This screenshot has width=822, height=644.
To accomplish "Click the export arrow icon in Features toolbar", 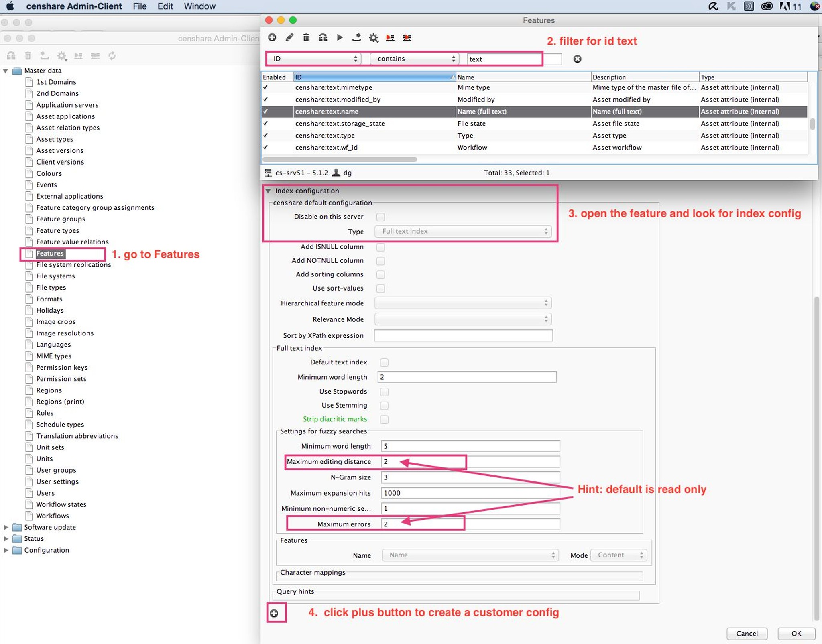I will 356,37.
